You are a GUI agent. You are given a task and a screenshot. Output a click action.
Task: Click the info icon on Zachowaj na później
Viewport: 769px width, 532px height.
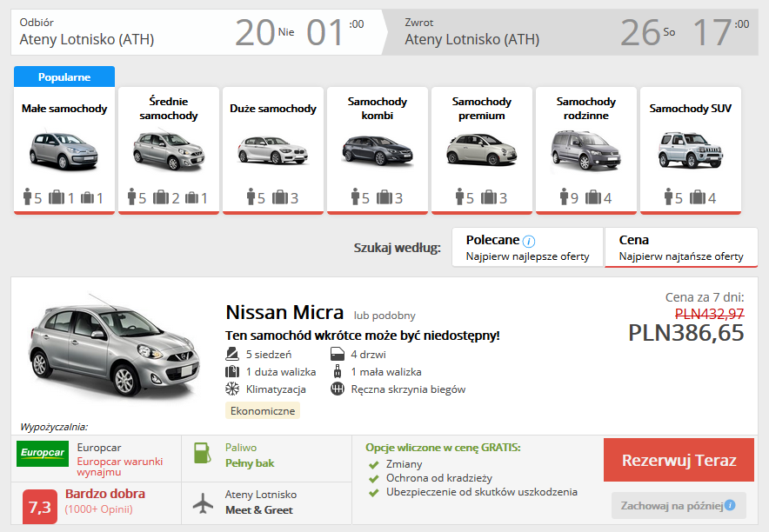tap(730, 505)
